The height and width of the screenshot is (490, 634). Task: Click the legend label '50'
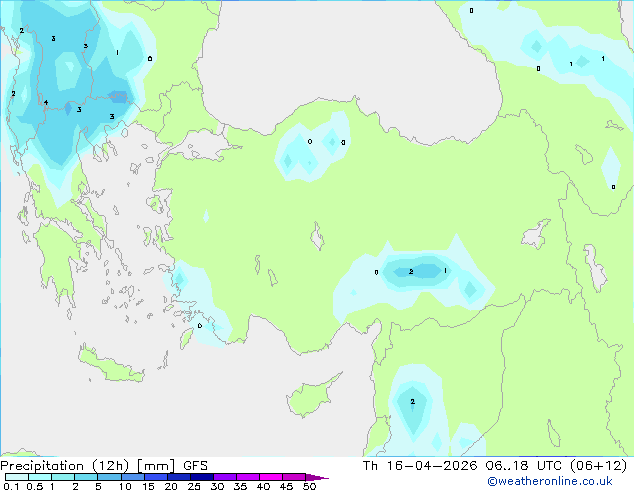point(309,486)
